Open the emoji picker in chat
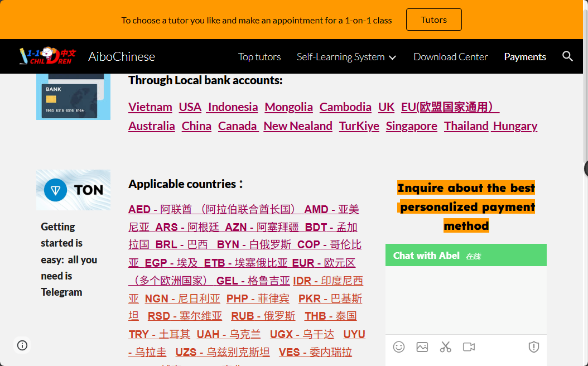The width and height of the screenshot is (588, 366). (x=399, y=347)
